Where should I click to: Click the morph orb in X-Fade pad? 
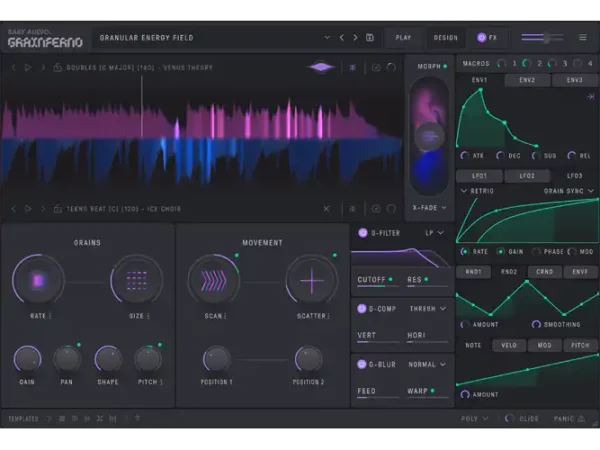coord(429,136)
